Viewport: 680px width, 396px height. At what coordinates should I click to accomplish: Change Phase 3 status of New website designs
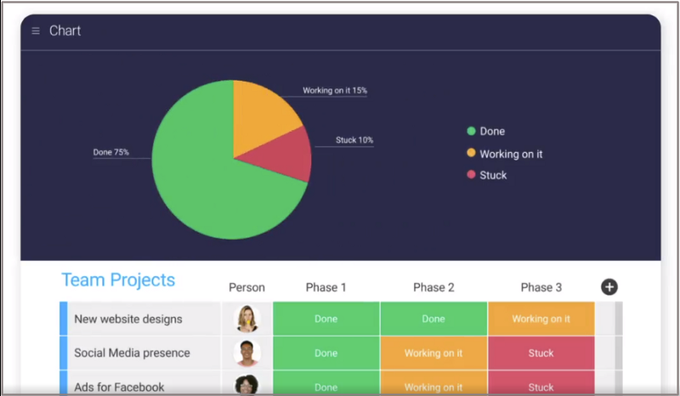(x=541, y=319)
